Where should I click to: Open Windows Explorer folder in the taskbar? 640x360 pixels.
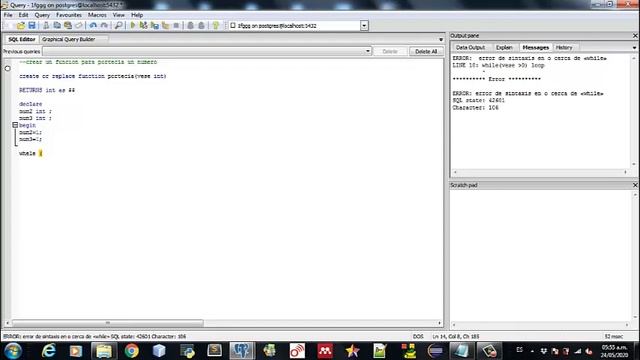(x=104, y=351)
